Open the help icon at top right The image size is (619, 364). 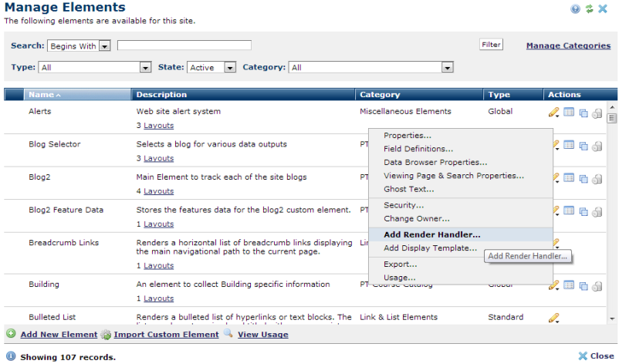[575, 9]
